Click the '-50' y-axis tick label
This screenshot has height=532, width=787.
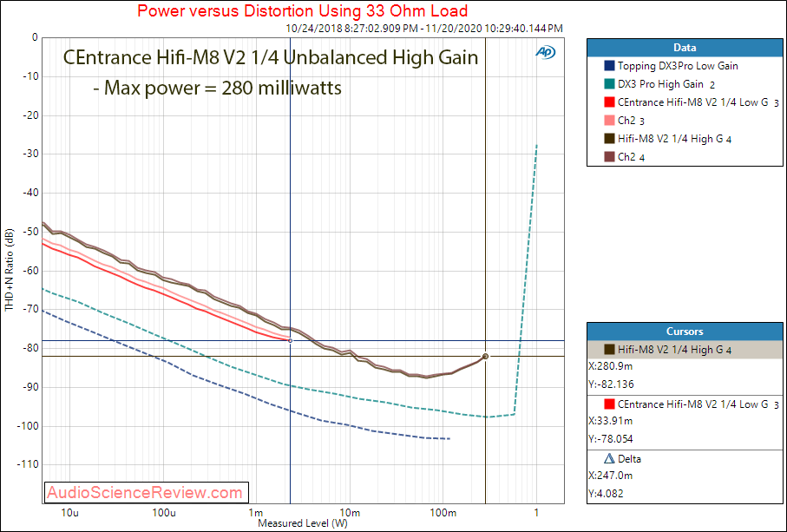click(30, 232)
